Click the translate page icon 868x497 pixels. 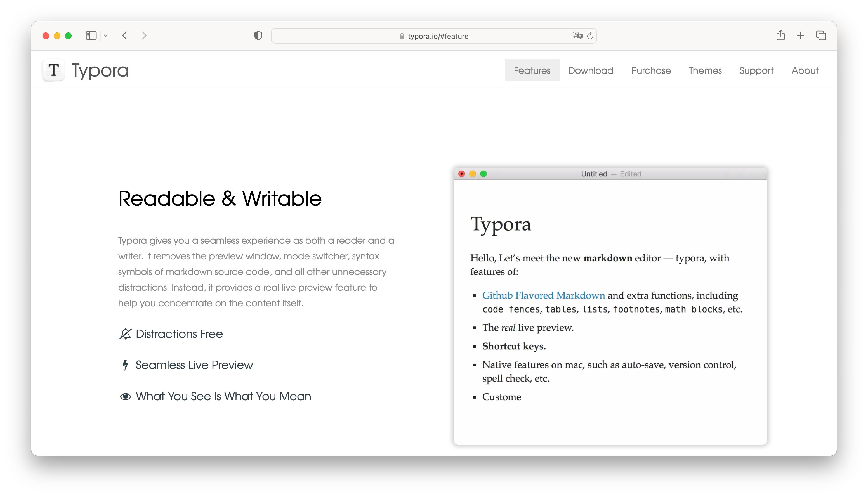point(577,36)
